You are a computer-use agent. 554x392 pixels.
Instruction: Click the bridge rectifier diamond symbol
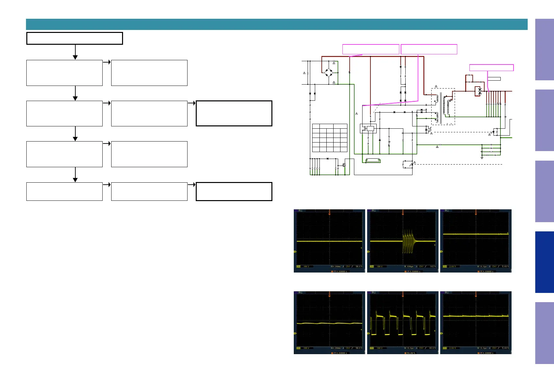tap(328, 72)
